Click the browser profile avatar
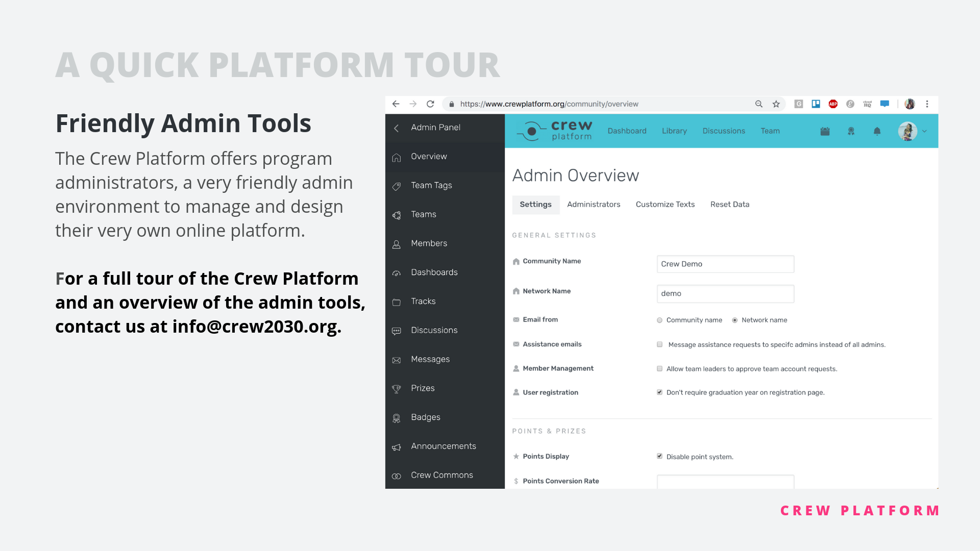The height and width of the screenshot is (551, 980). (910, 104)
